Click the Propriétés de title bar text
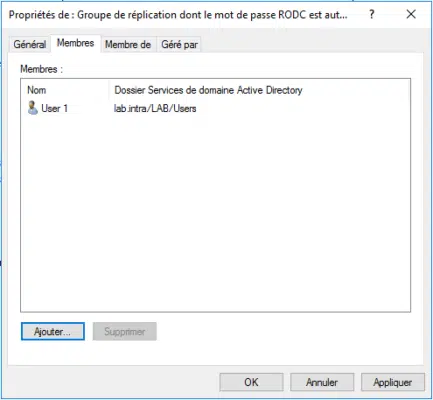This screenshot has width=433, height=400. pyautogui.click(x=178, y=15)
